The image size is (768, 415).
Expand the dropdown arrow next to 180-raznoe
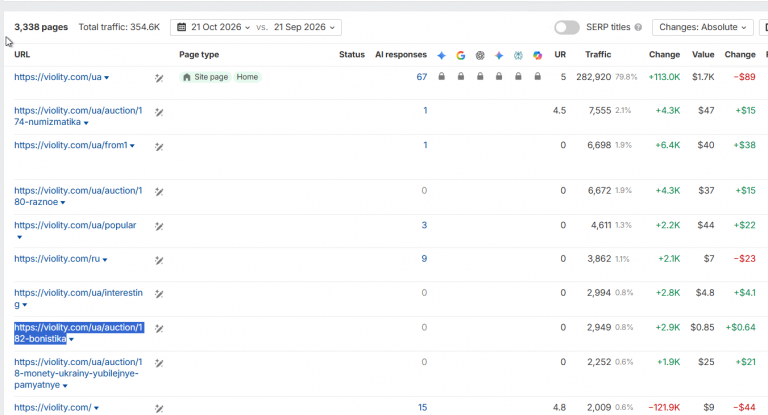(x=63, y=203)
